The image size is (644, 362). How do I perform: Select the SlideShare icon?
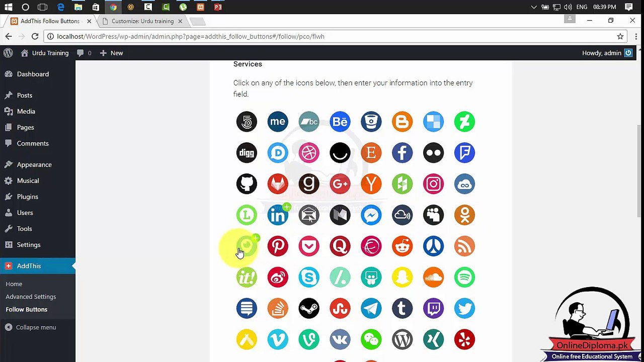(x=371, y=278)
